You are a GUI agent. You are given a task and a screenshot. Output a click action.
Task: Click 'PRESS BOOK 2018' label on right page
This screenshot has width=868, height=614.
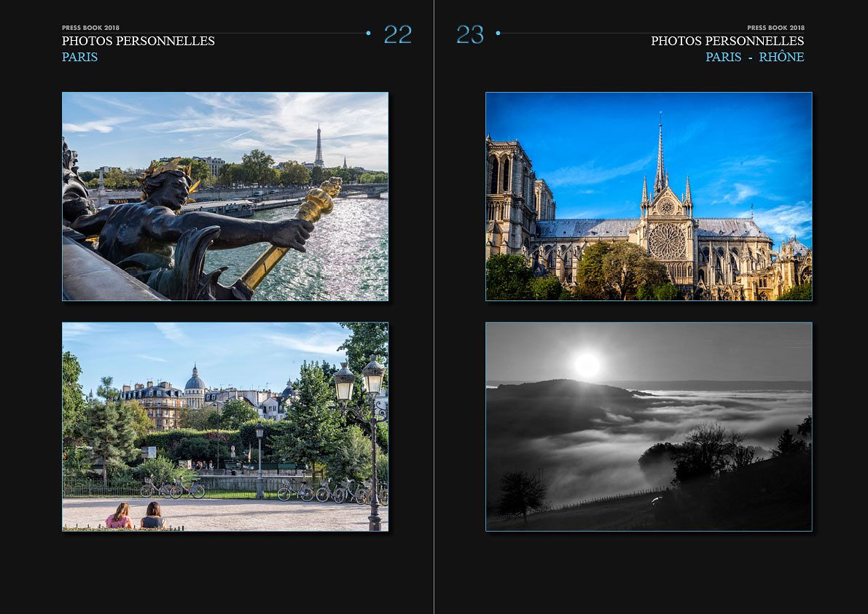(x=775, y=28)
